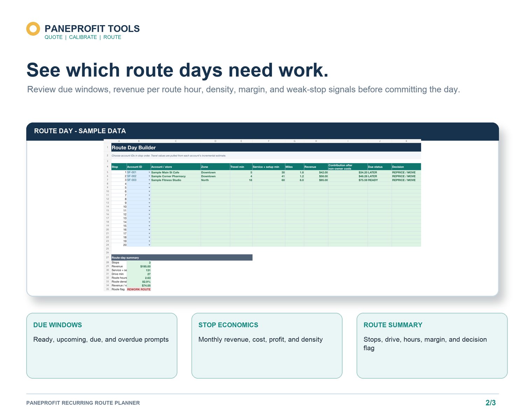The image size is (525, 420).
Task: Select the Travel min column header
Action: click(x=241, y=167)
